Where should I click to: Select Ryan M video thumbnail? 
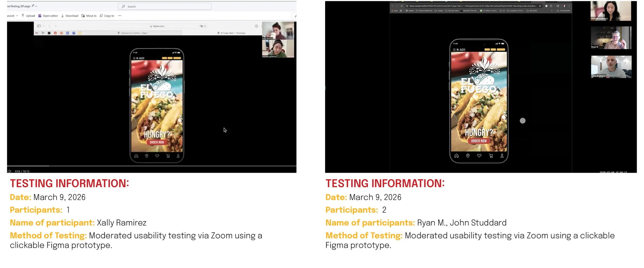611,38
